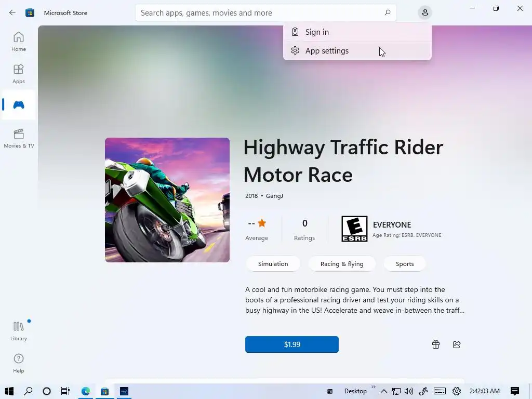Open the Library in sidebar
The image size is (532, 399).
click(x=19, y=331)
